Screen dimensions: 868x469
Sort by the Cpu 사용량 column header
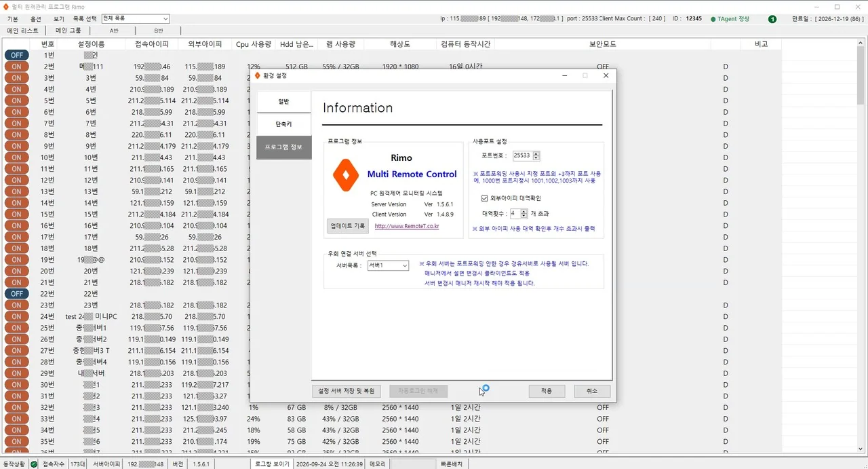(254, 44)
